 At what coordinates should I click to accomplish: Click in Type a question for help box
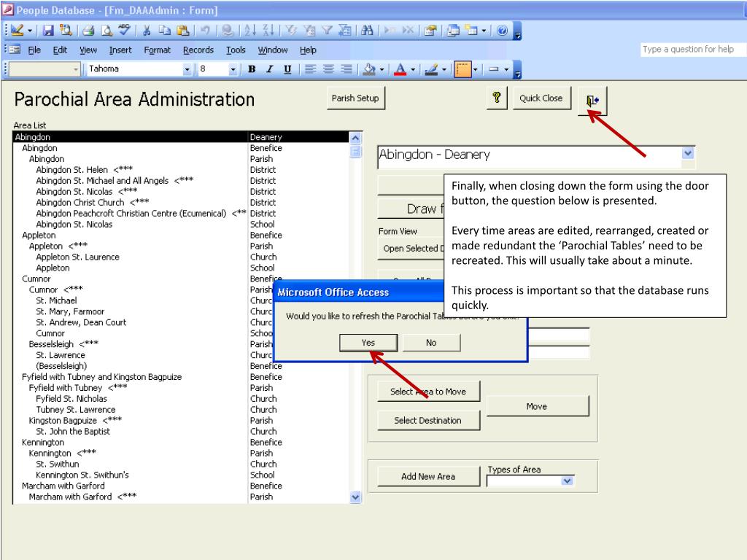click(x=693, y=49)
